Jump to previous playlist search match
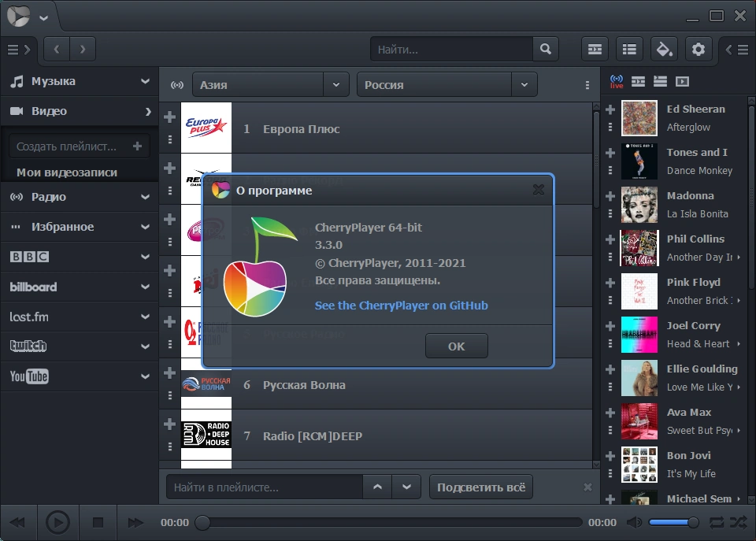The image size is (756, 541). click(377, 487)
